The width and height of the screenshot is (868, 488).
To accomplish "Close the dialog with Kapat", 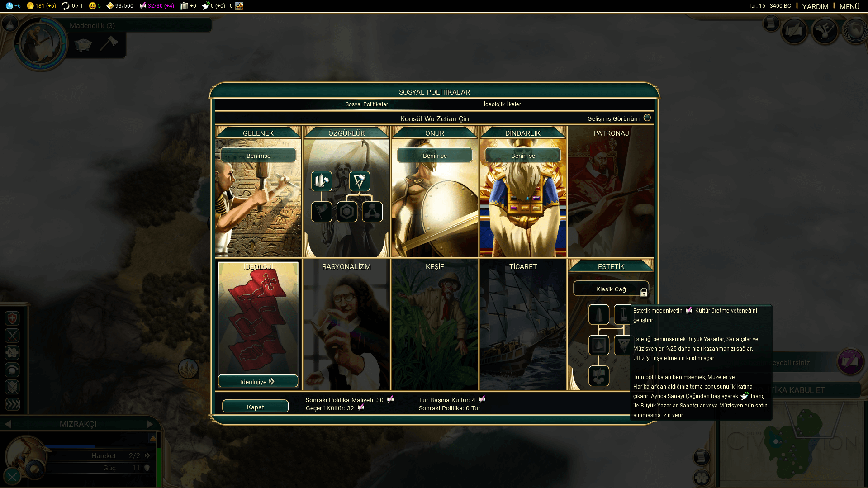I will pos(256,407).
